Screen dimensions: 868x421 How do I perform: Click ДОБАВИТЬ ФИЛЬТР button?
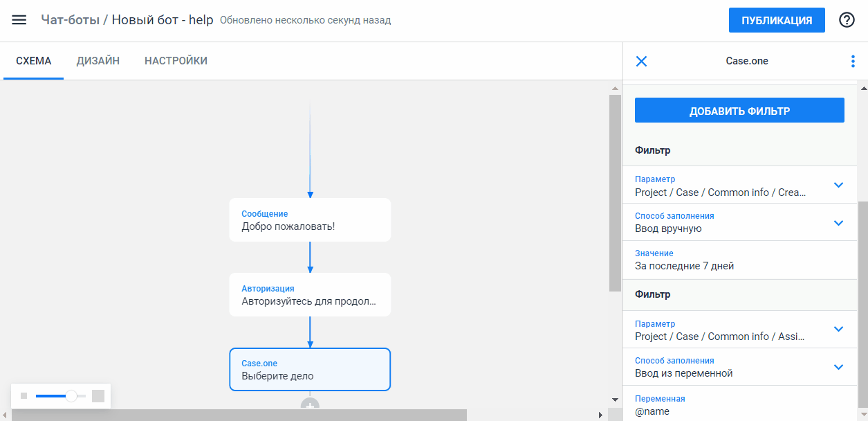point(739,111)
